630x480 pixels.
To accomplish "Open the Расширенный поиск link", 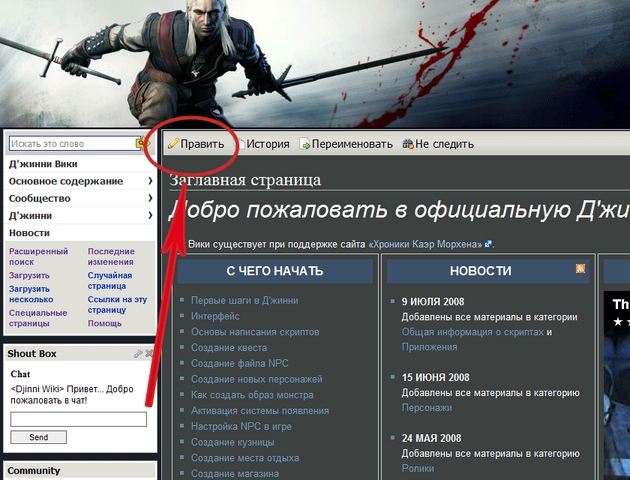I will (x=39, y=256).
